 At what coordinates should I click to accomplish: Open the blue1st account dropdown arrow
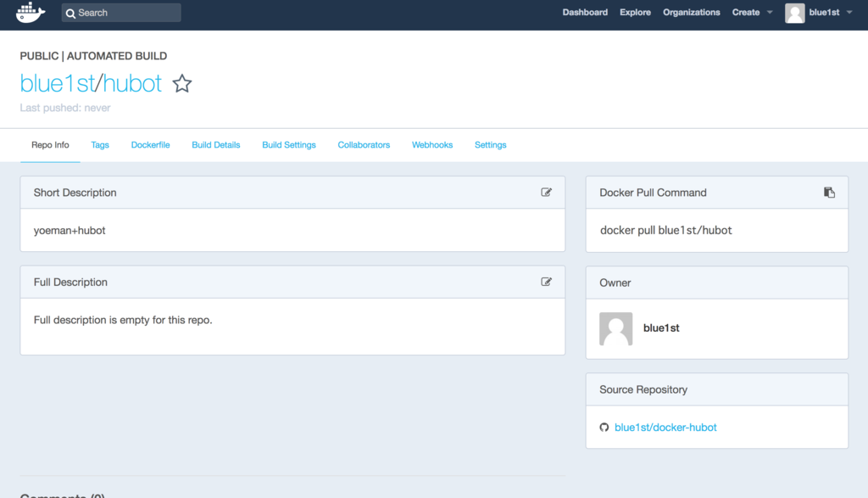pyautogui.click(x=849, y=12)
